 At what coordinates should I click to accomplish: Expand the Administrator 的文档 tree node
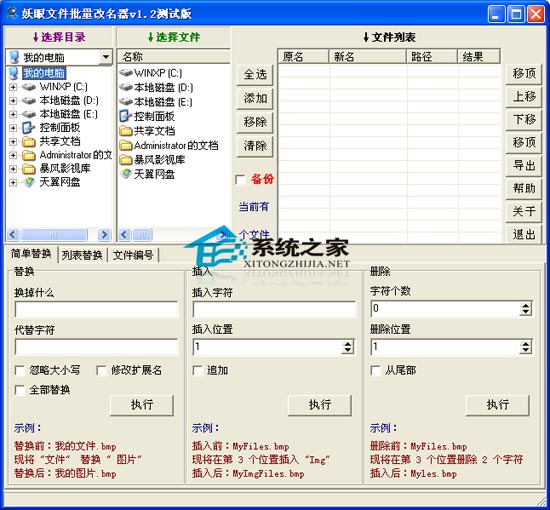click(13, 155)
